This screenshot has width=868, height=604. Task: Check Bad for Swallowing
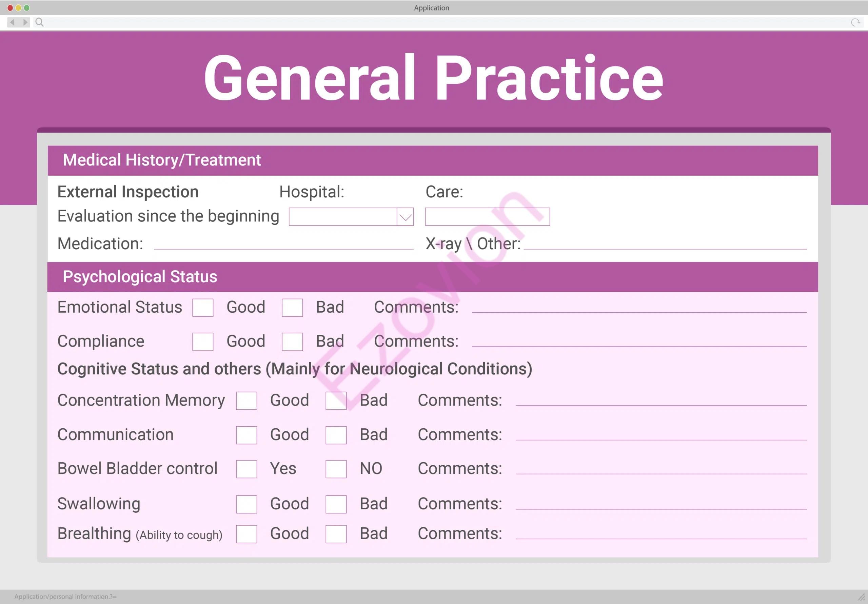[336, 504]
